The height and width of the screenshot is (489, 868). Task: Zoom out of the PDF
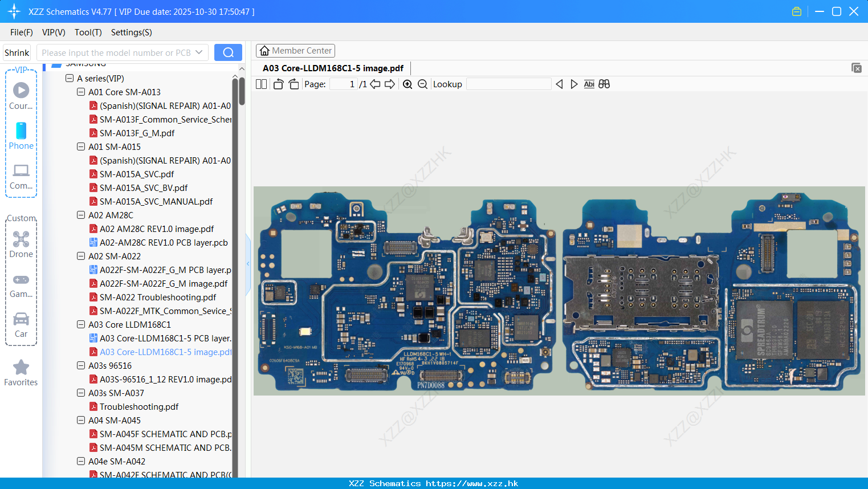pos(422,84)
